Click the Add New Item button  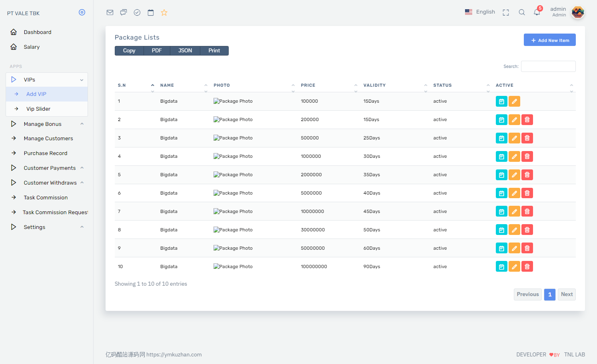tap(549, 40)
